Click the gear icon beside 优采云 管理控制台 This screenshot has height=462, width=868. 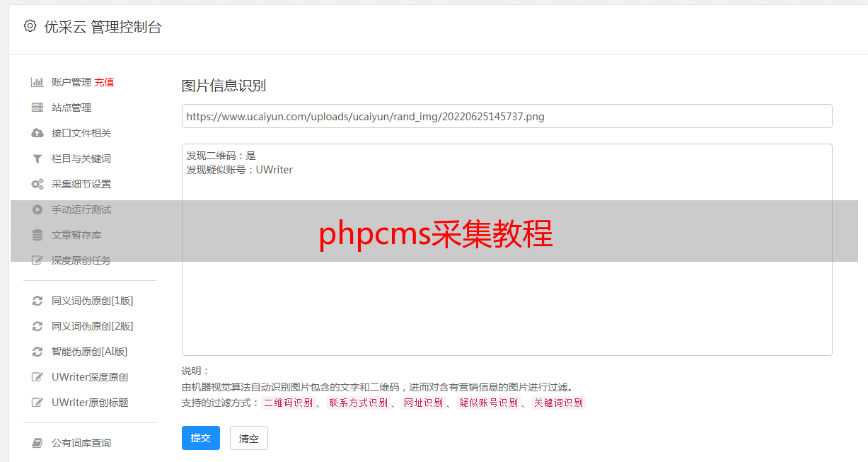click(30, 26)
